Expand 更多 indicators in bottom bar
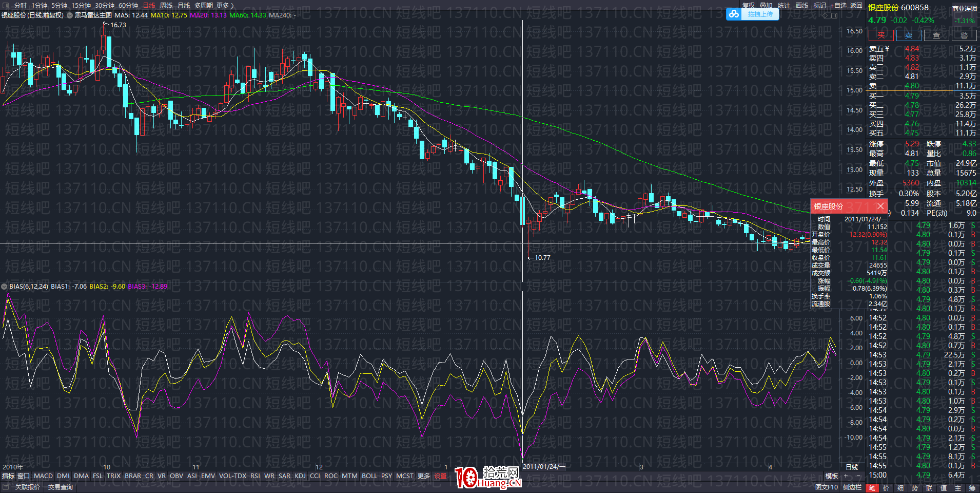The height and width of the screenshot is (493, 980). tap(423, 476)
